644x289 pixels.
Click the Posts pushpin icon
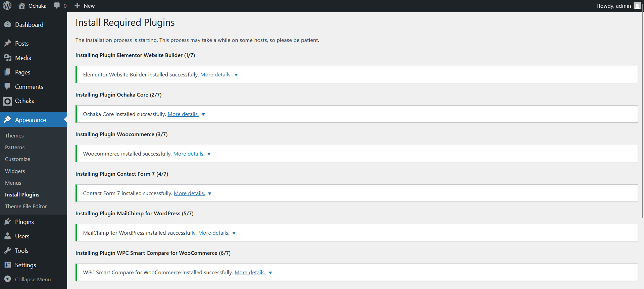coord(8,43)
